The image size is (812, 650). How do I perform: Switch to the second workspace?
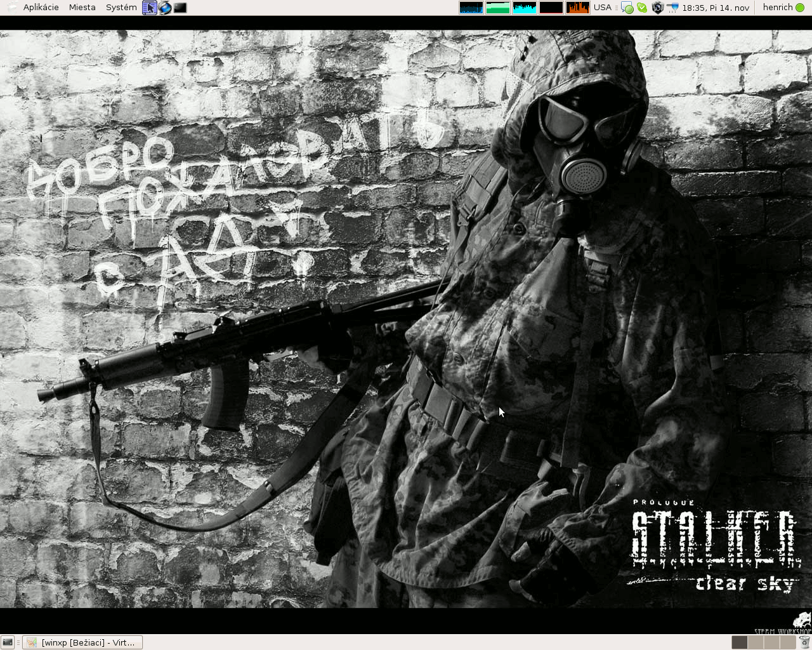click(x=756, y=642)
